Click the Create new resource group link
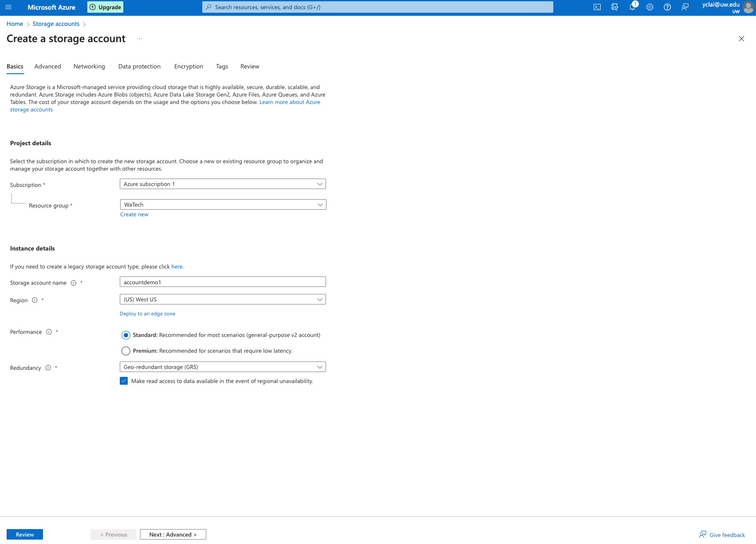 (134, 215)
